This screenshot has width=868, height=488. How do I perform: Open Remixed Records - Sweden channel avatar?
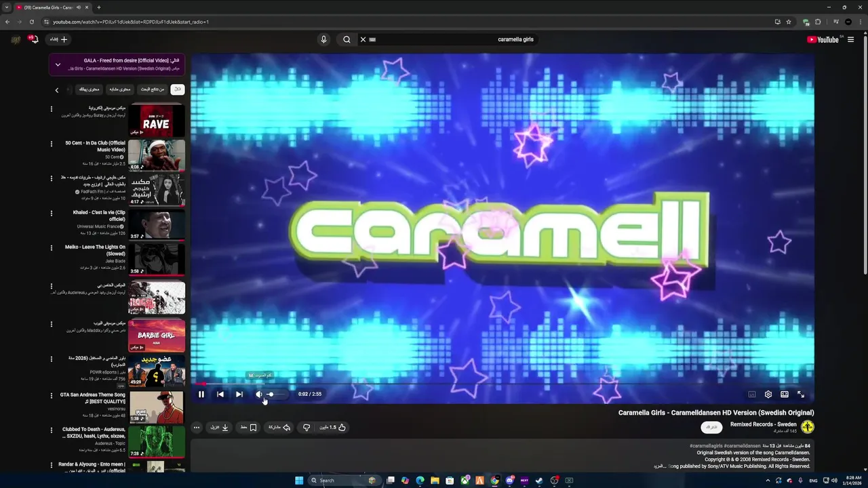[808, 427]
